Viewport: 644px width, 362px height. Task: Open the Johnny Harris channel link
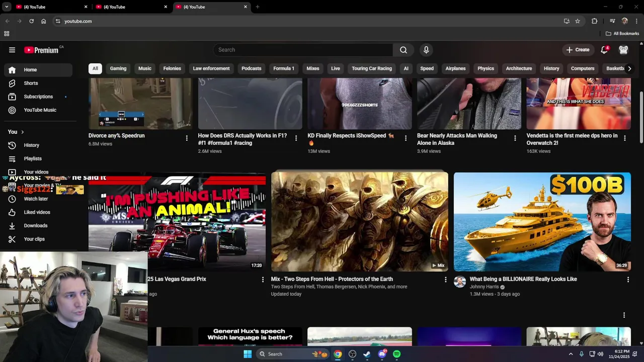point(484,287)
